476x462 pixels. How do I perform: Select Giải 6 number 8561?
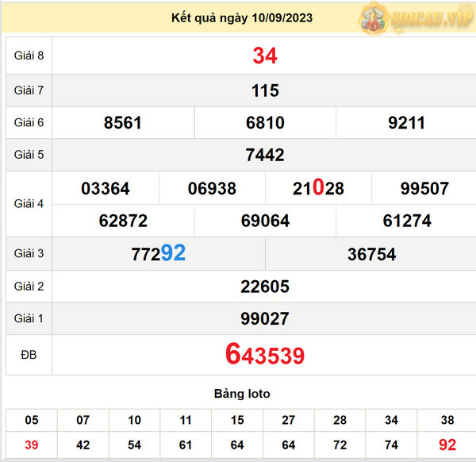pyautogui.click(x=123, y=123)
